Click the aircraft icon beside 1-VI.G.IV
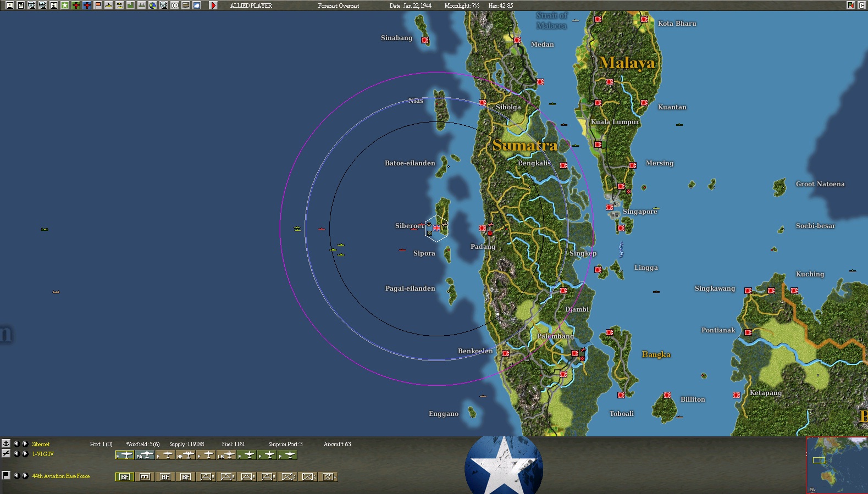The image size is (868, 494). pos(6,453)
